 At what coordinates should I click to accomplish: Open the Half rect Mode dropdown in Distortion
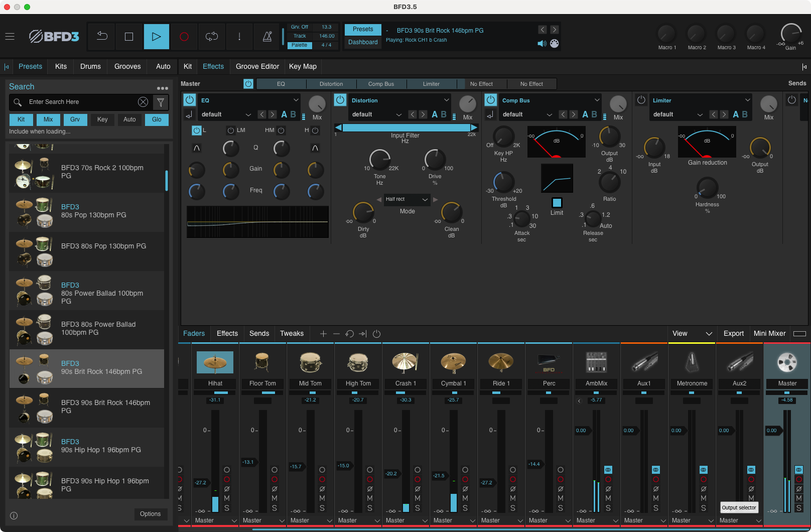tap(407, 199)
